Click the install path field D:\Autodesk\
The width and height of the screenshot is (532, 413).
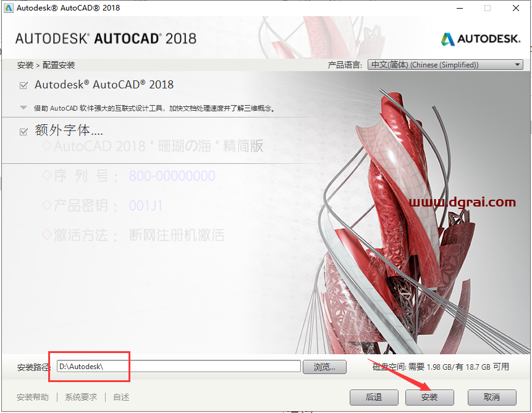point(179,367)
